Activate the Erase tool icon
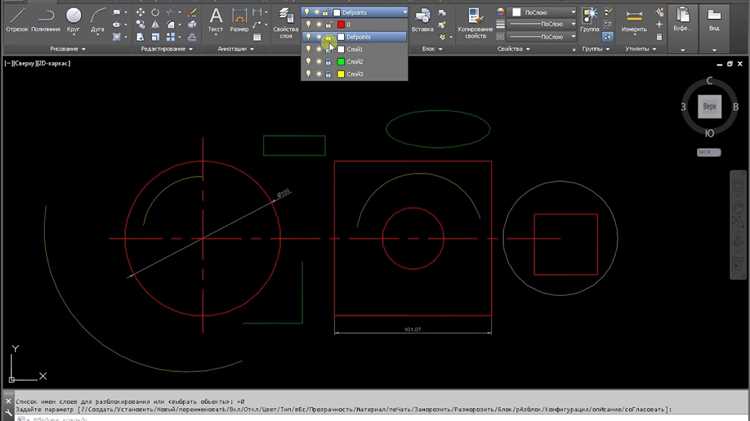 [192, 12]
